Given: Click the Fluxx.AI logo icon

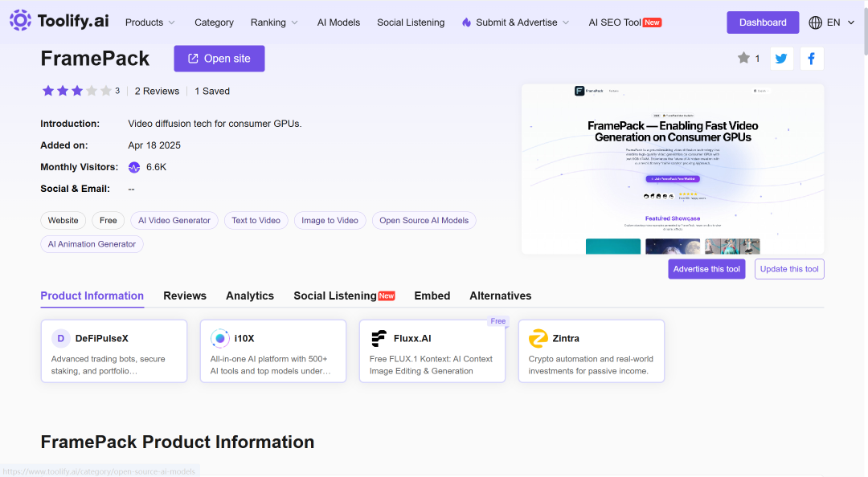Looking at the screenshot, I should (379, 338).
